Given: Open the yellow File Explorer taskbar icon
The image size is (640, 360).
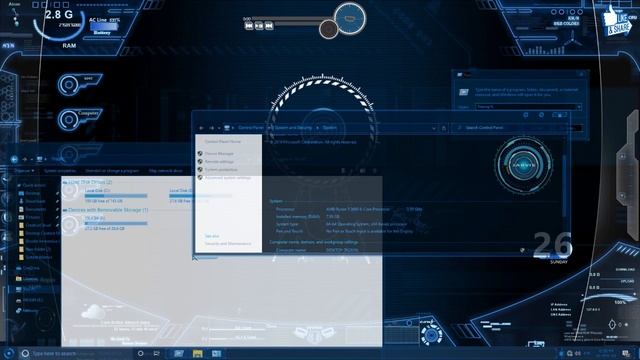Looking at the screenshot, I should coord(198,353).
